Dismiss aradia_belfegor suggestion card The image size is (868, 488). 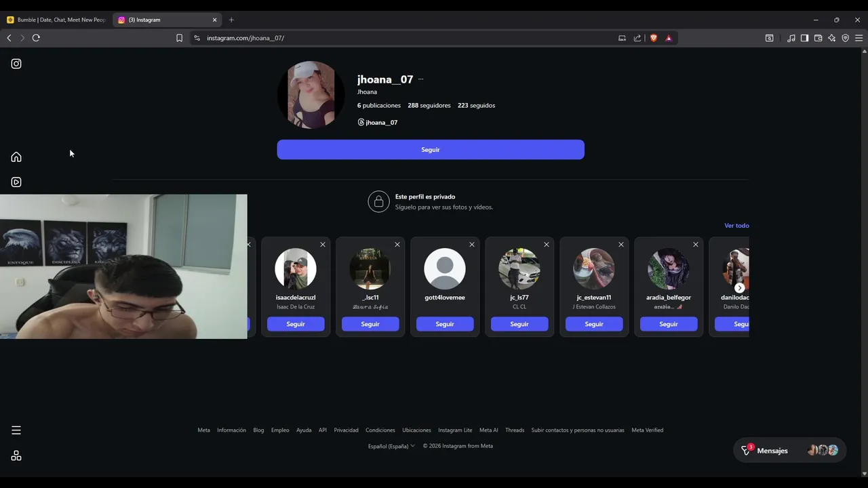point(696,245)
